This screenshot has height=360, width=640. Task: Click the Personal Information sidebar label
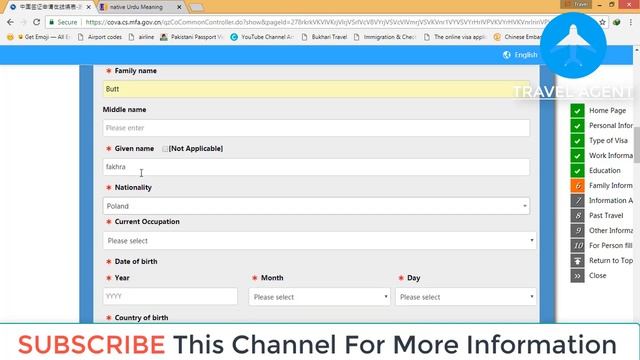tap(611, 126)
